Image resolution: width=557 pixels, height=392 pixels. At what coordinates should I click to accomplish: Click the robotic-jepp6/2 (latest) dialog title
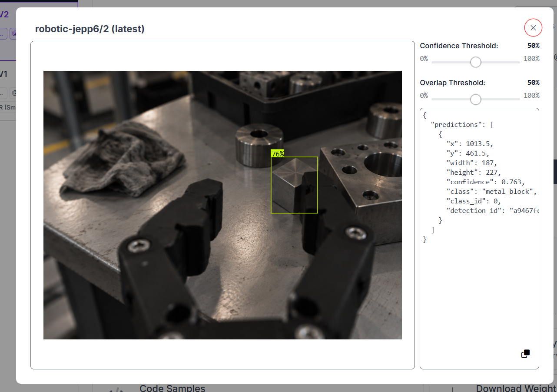(90, 29)
